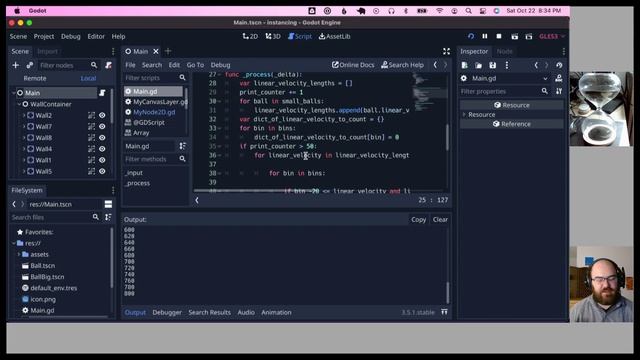Switch to the 3D workspace
This screenshot has height=360, width=640.
[273, 36]
